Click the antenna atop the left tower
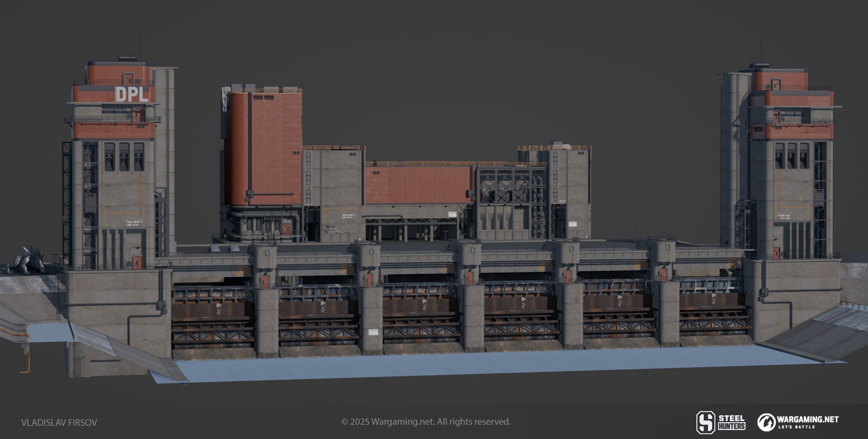The width and height of the screenshot is (868, 439). click(140, 43)
